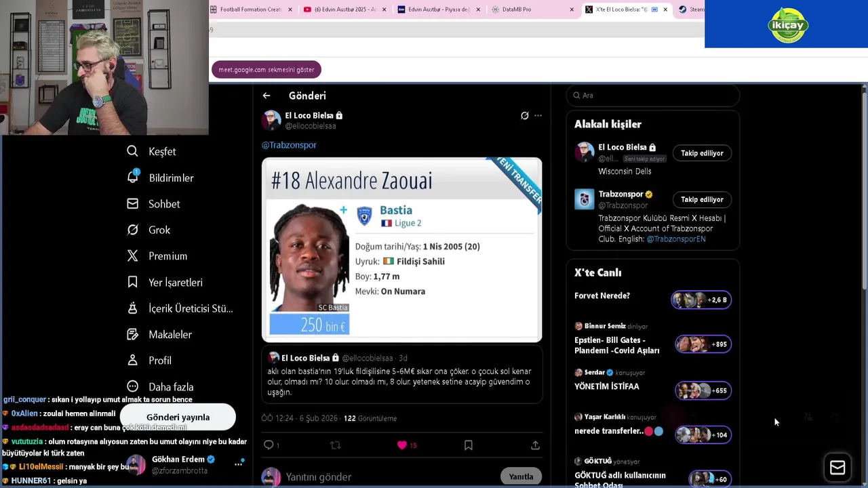868x488 pixels.
Task: Open Bildirimler notifications
Action: [x=160, y=178]
